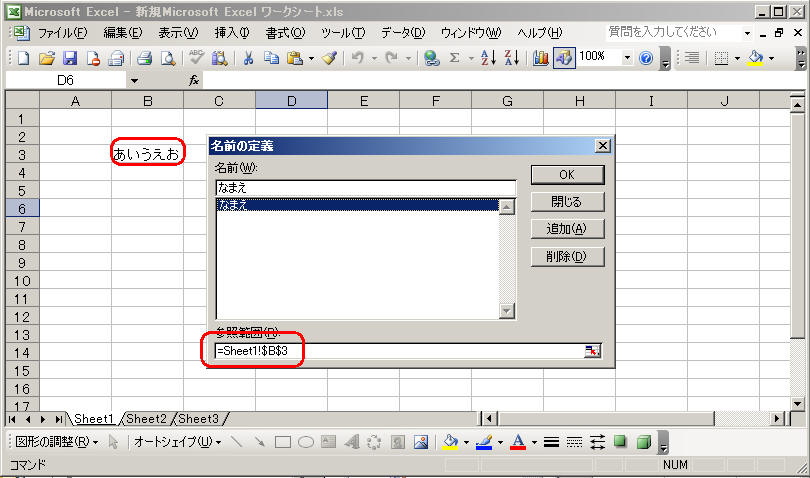Screen dimensions: 810x478
Task: Select the Oval drawing tool
Action: point(306,442)
